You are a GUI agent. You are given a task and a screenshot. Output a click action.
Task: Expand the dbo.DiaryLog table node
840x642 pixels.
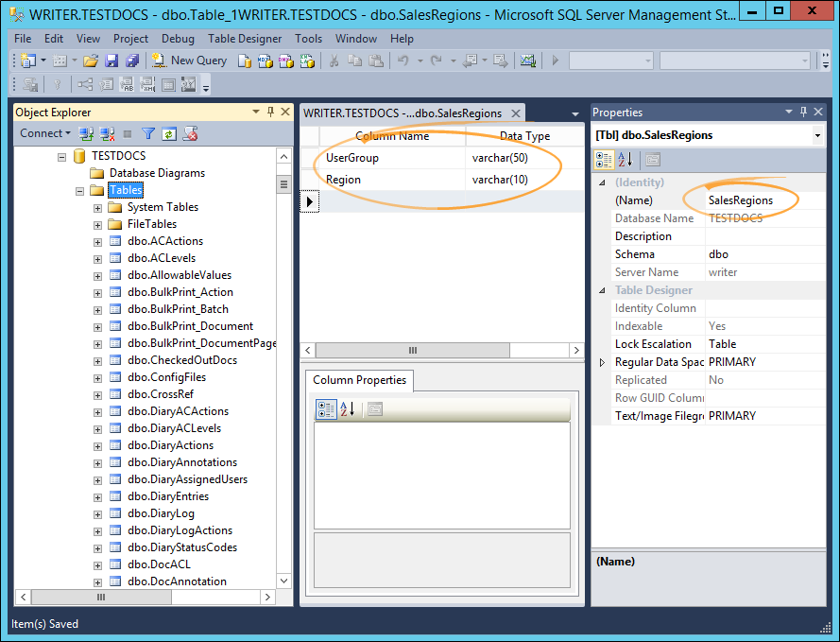click(97, 514)
